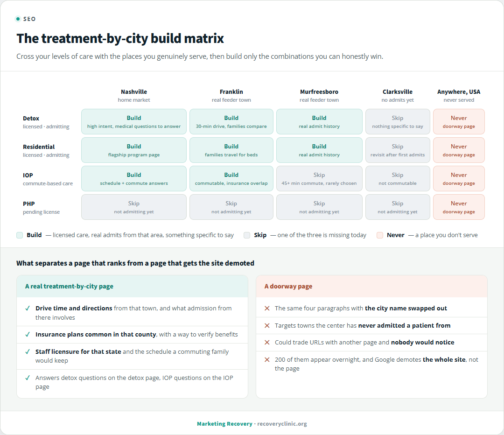Click X mark beside 'Could trade URLs'
Viewport: 504px width, 435px height.
coord(267,343)
